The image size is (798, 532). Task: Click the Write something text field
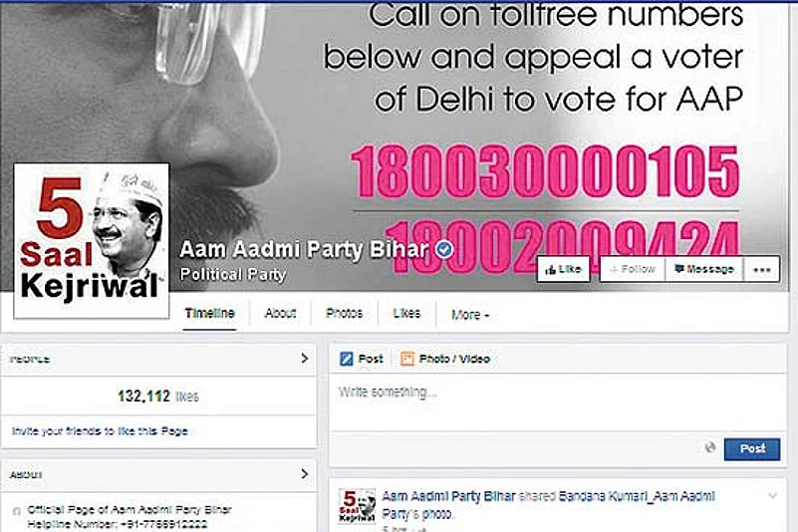pos(557,402)
